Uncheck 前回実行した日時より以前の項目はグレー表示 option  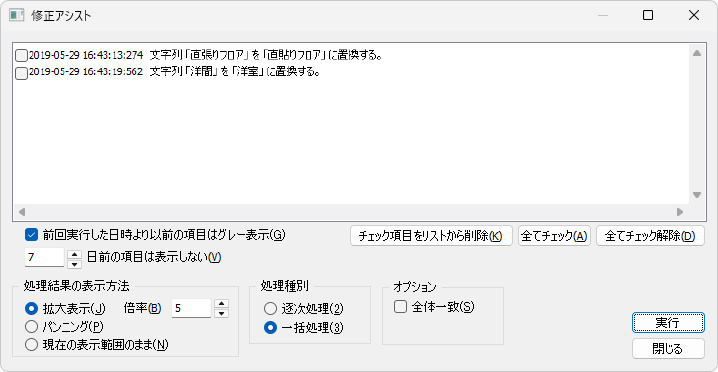(31, 235)
